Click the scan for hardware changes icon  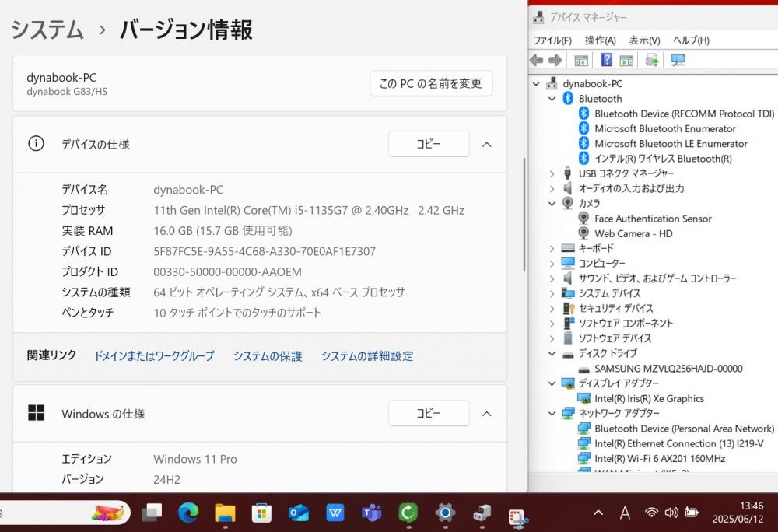[678, 61]
